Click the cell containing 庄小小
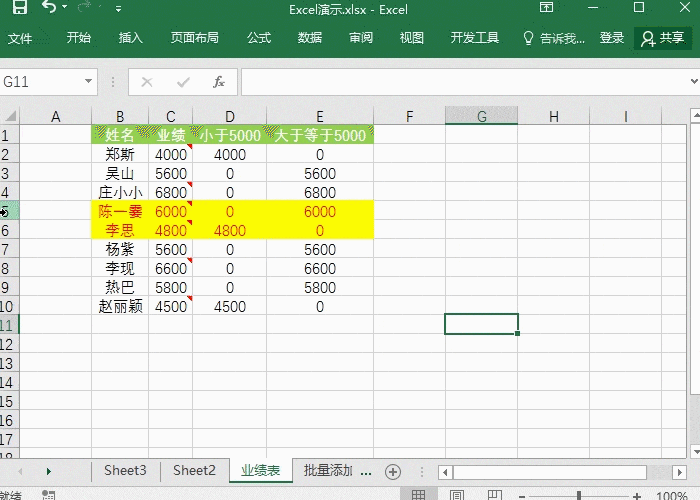 120,192
